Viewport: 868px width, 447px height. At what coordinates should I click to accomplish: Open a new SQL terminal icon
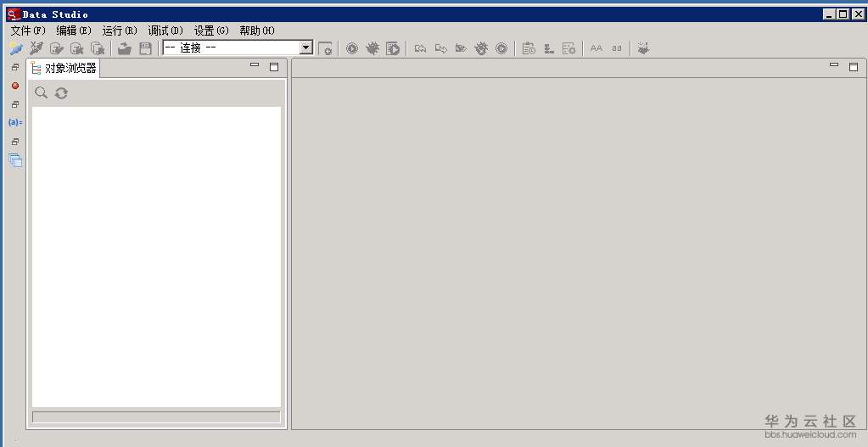[x=325, y=48]
